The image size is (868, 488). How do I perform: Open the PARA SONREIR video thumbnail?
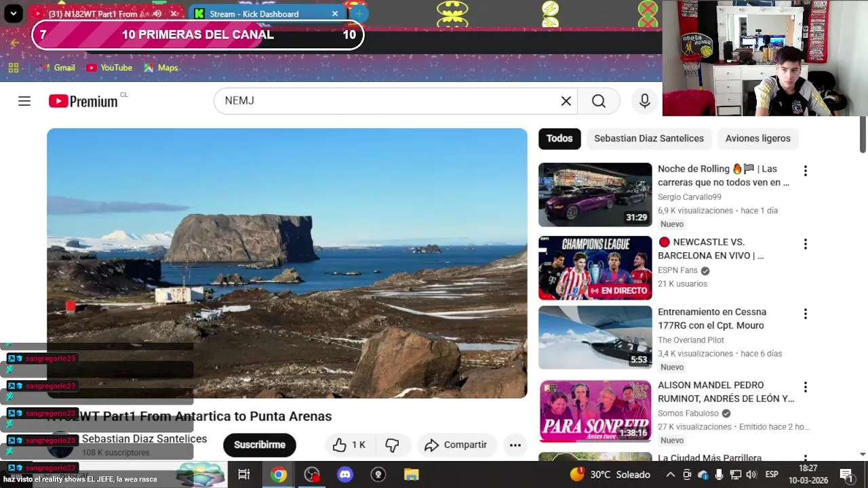pyautogui.click(x=595, y=411)
